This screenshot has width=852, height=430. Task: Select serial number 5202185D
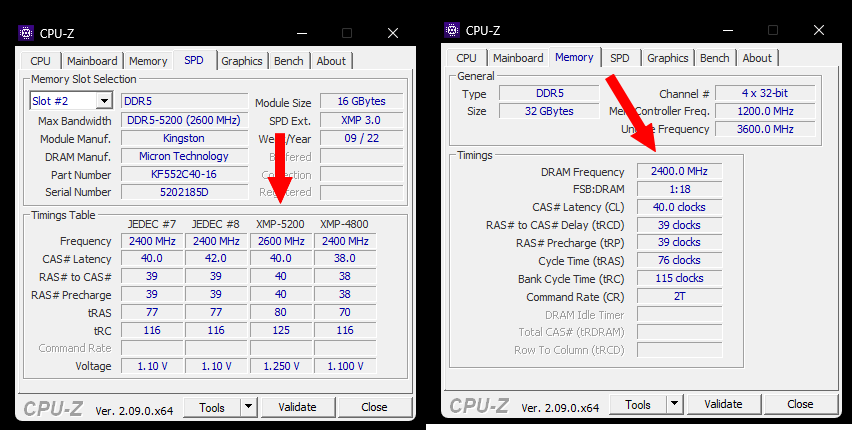184,192
